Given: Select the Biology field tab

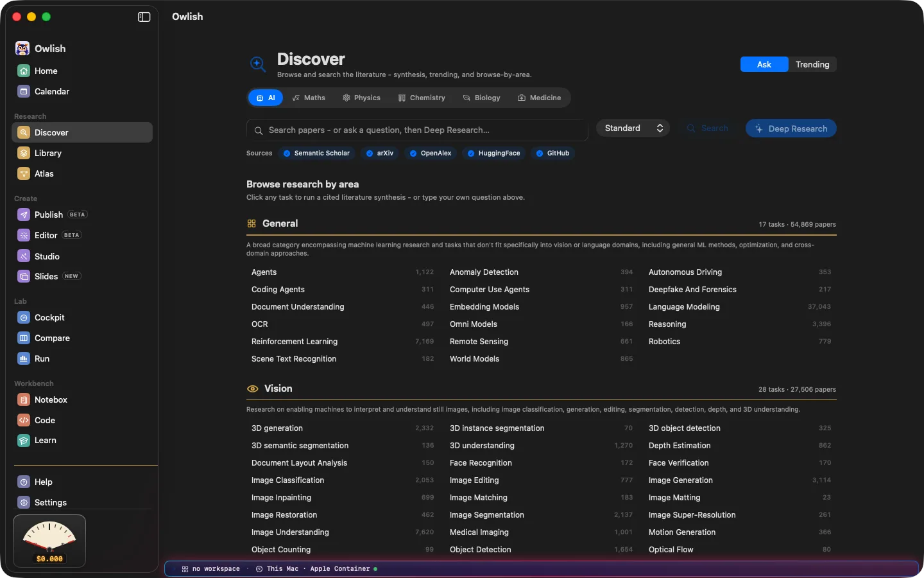Looking at the screenshot, I should click(481, 98).
